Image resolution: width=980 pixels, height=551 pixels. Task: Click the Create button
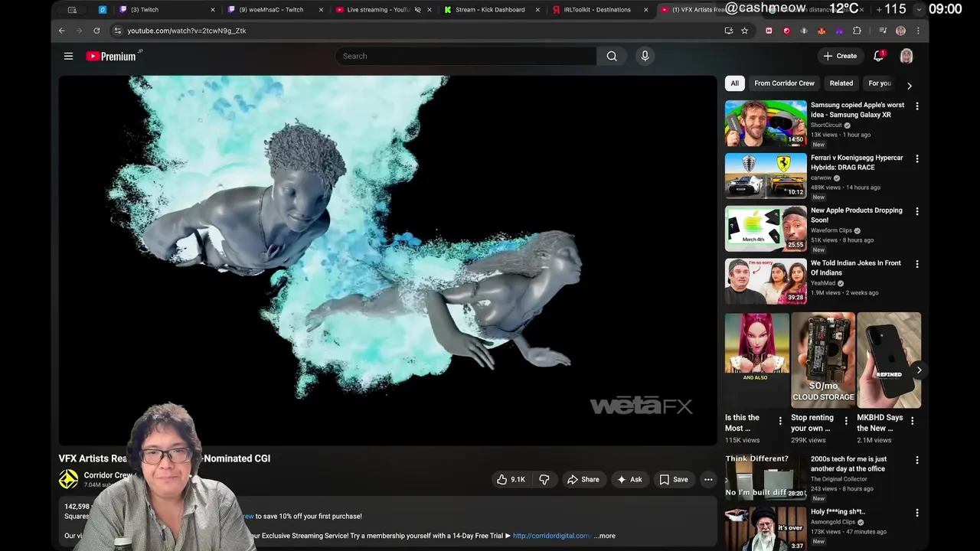(840, 56)
